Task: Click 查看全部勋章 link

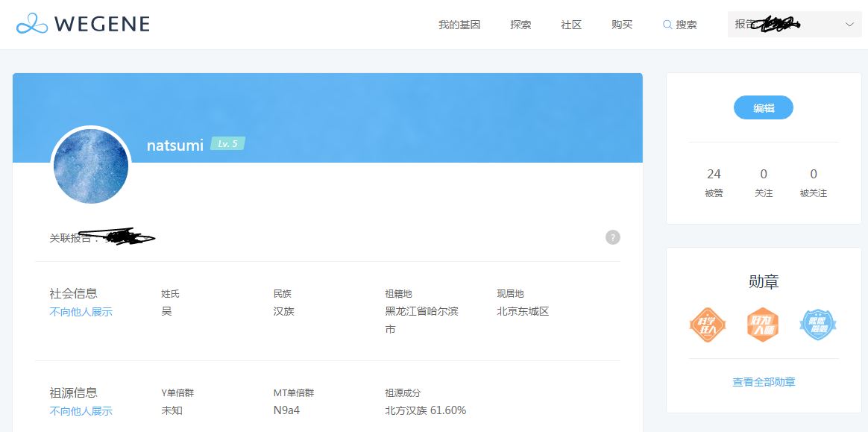Action: (x=764, y=382)
